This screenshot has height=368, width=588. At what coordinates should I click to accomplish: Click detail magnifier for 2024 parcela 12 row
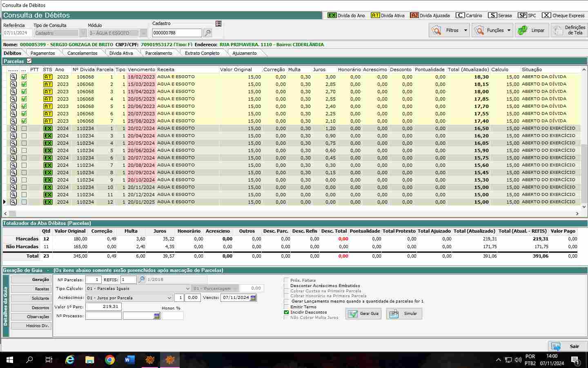pyautogui.click(x=13, y=202)
